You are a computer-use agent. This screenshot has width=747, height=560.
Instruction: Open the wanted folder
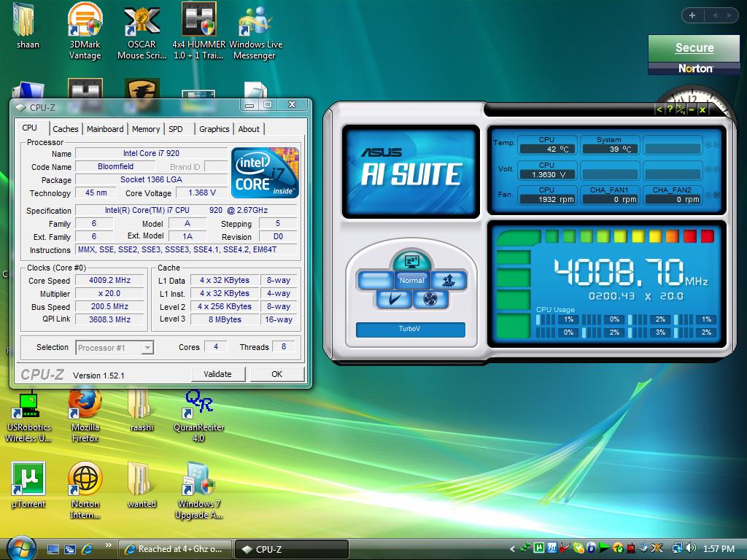[x=142, y=485]
